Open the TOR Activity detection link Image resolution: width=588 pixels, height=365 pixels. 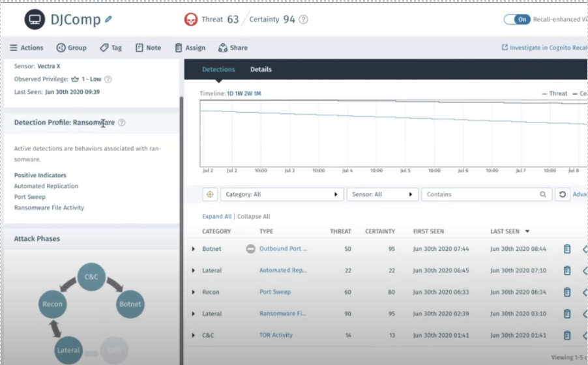(276, 336)
